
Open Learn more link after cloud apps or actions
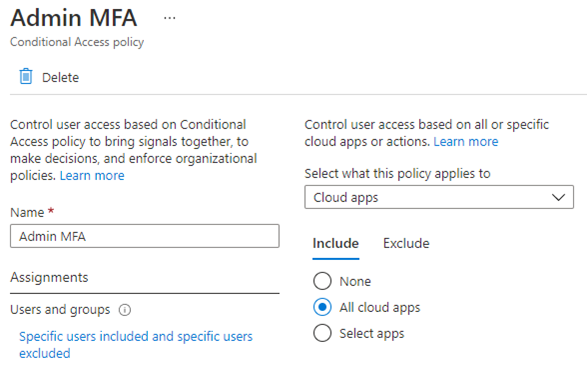point(466,141)
